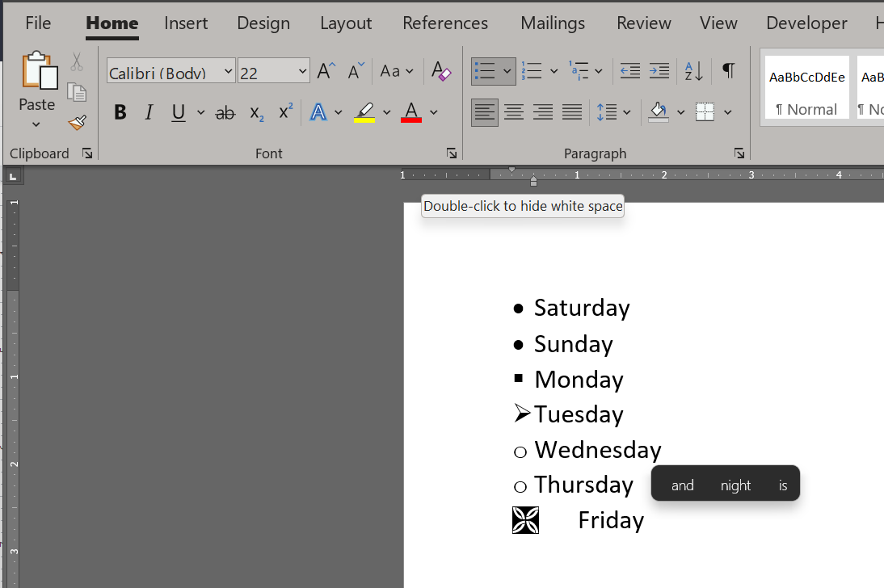Apply strikethrough formatting
The width and height of the screenshot is (884, 588).
tap(225, 113)
